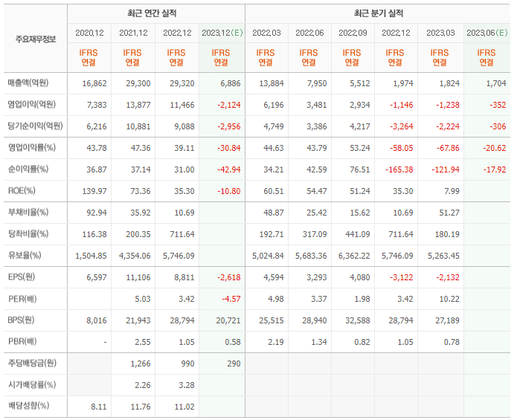Select the 2020.12 annual column header
514x420 pixels.
pos(89,33)
